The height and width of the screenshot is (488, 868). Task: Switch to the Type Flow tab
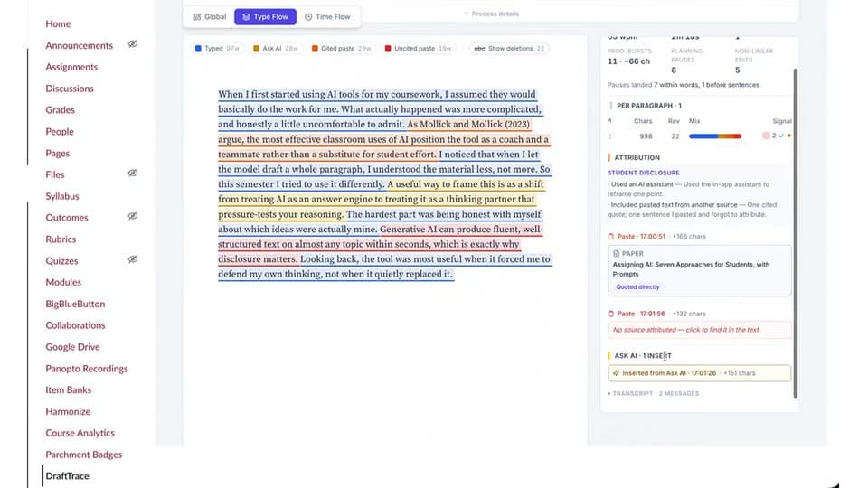pyautogui.click(x=265, y=17)
